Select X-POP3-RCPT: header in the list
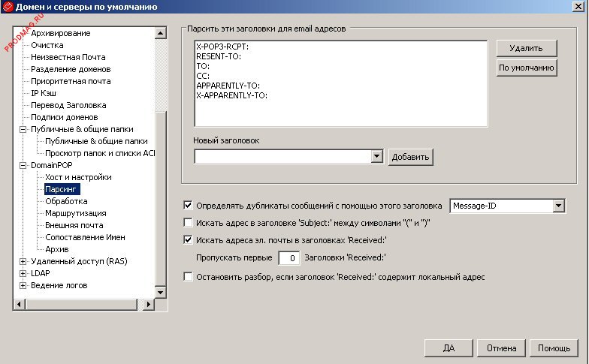This screenshot has height=364, width=589. (x=222, y=47)
